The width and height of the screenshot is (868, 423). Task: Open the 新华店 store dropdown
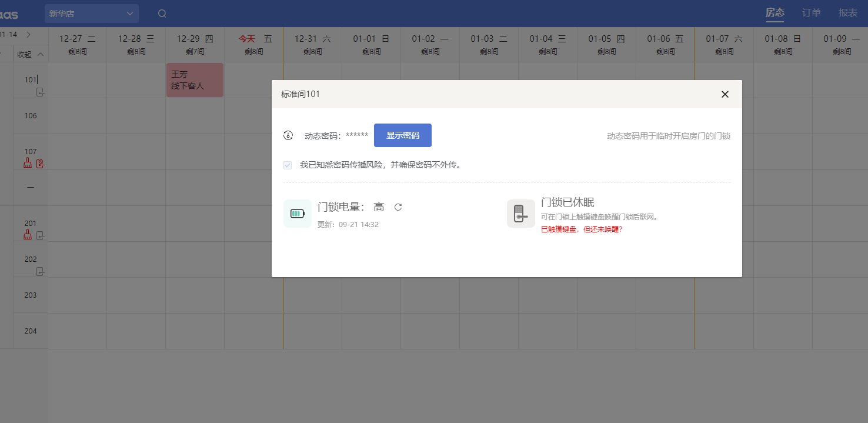[x=92, y=14]
